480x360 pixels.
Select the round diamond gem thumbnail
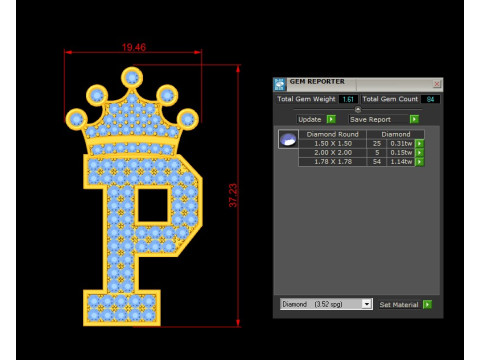click(288, 139)
